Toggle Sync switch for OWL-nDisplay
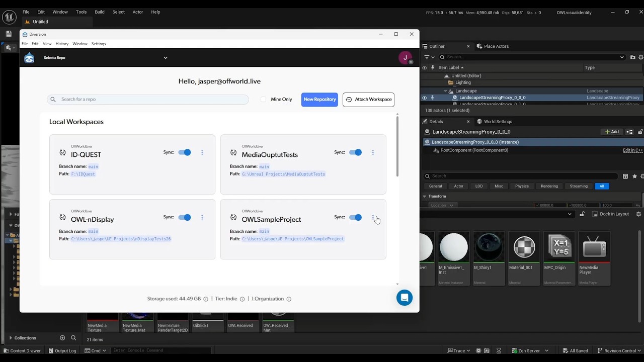 185,217
